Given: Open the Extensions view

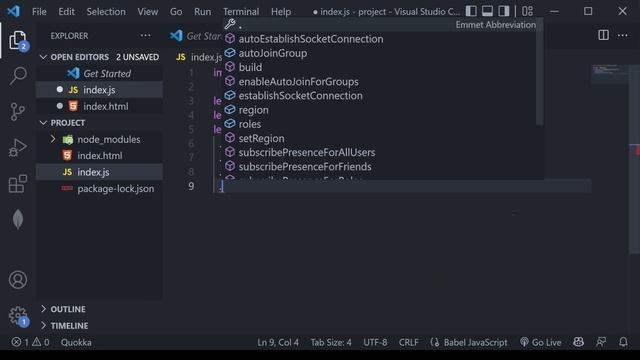Looking at the screenshot, I should tap(18, 184).
